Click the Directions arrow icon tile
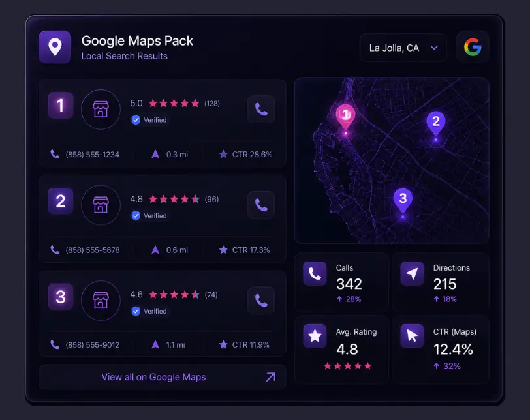 point(412,274)
